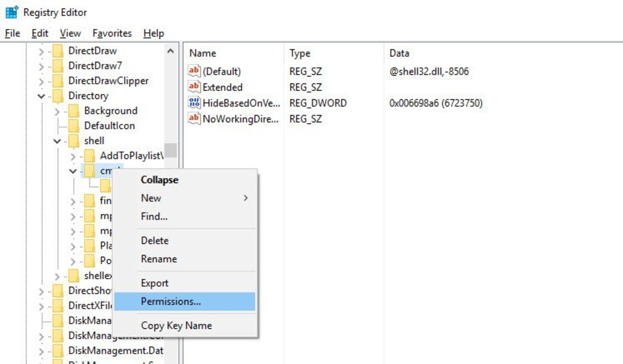Click the (Default) string value icon
This screenshot has height=364, width=623.
pyautogui.click(x=194, y=71)
